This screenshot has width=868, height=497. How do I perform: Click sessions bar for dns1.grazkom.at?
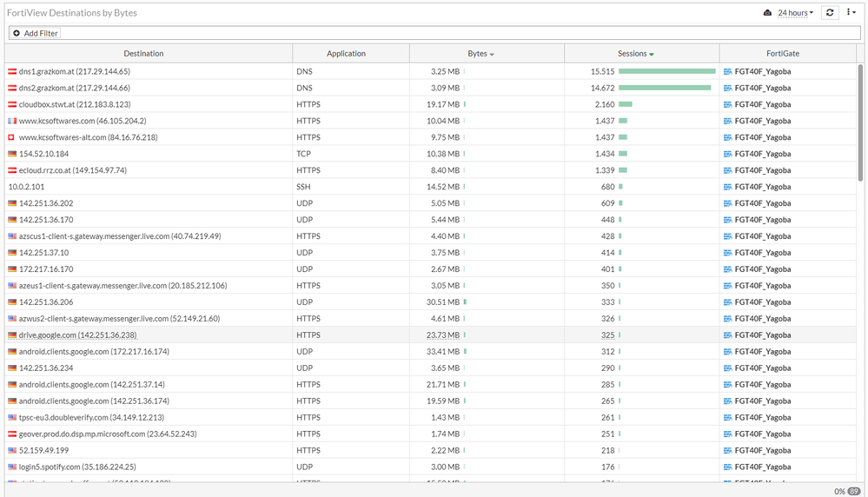(667, 71)
